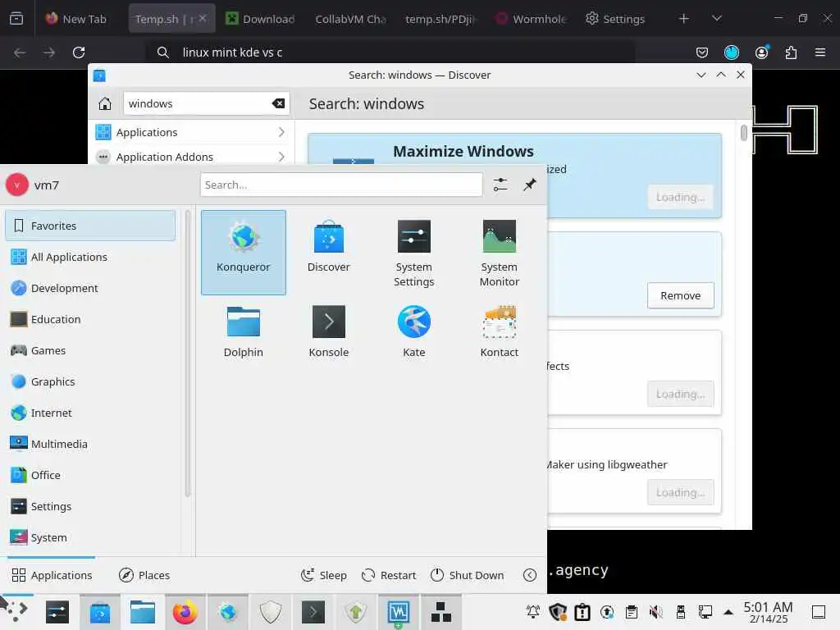Open the Education category
840x630 pixels.
pyautogui.click(x=90, y=319)
